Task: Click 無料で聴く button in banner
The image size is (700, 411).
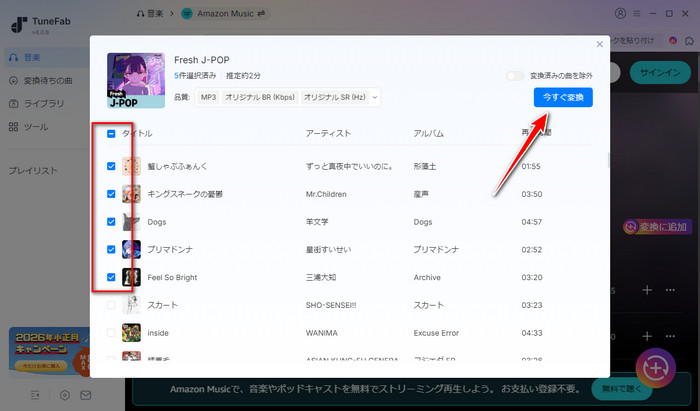Action: [x=621, y=389]
